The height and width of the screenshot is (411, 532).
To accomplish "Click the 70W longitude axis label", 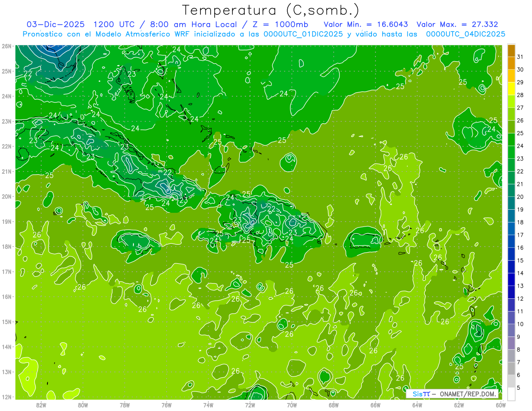I will point(292,405).
